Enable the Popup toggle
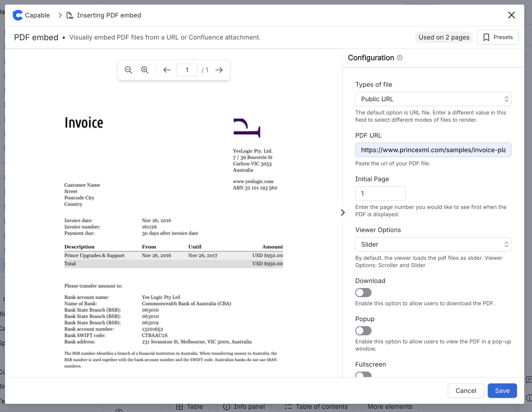The width and height of the screenshot is (532, 412). [x=363, y=330]
